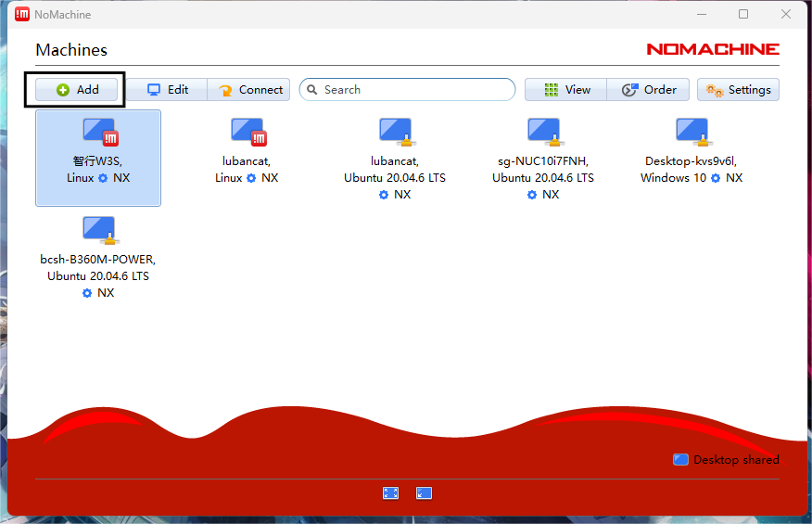Open NoMachine Settings
Image resolution: width=812 pixels, height=524 pixels.
click(x=738, y=90)
